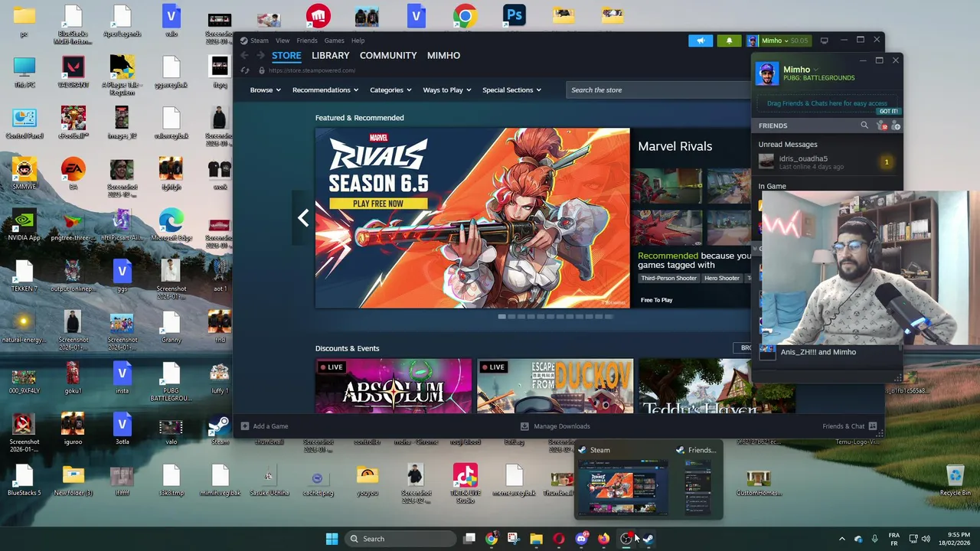
Task: Open the View menu
Action: 283,41
